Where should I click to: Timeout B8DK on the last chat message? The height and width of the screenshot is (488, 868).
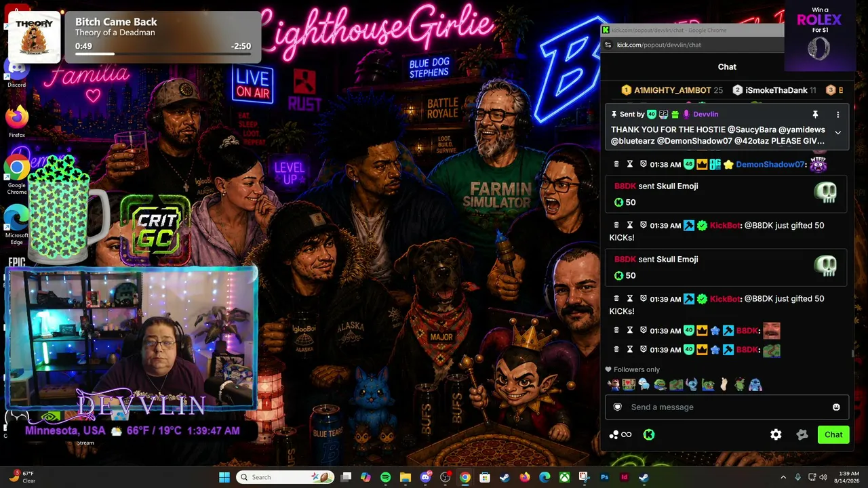(x=630, y=350)
